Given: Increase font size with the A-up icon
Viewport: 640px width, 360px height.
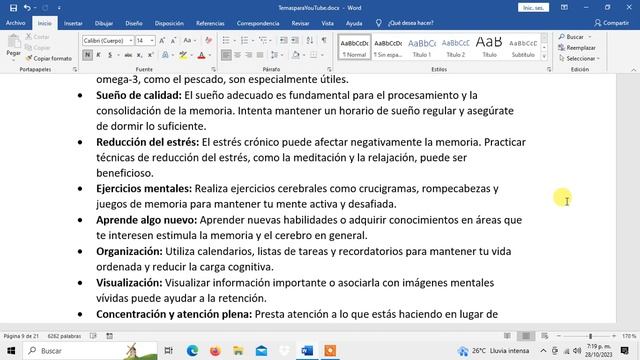Looking at the screenshot, I should [x=162, y=40].
